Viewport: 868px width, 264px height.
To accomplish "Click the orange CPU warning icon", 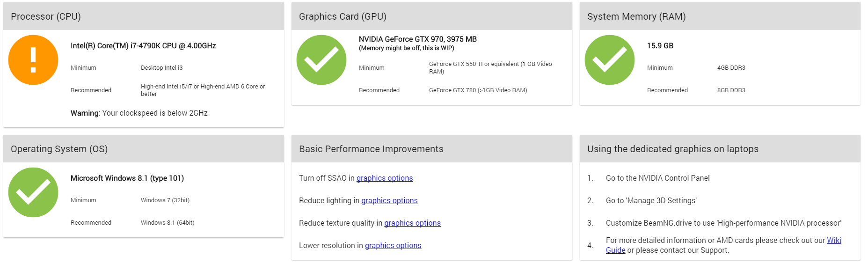I will pos(33,60).
